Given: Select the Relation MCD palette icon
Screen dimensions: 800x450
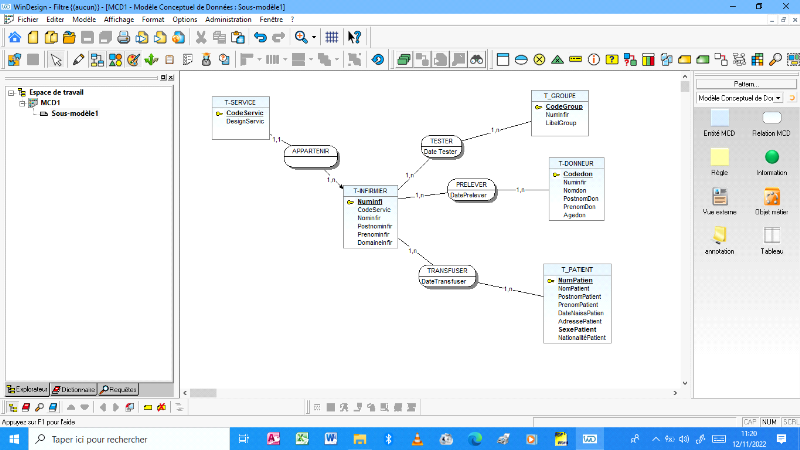Looking at the screenshot, I should (771, 118).
